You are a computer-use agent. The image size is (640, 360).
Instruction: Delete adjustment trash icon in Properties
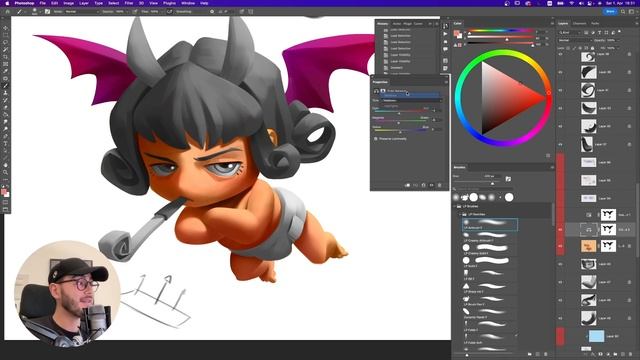[440, 185]
